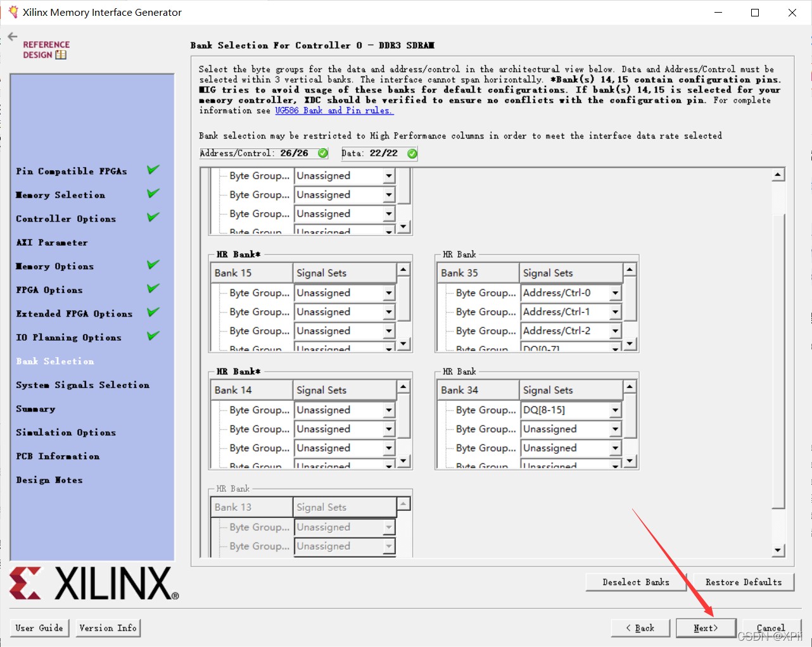Go to Design Notes step
The image size is (812, 647).
point(49,480)
